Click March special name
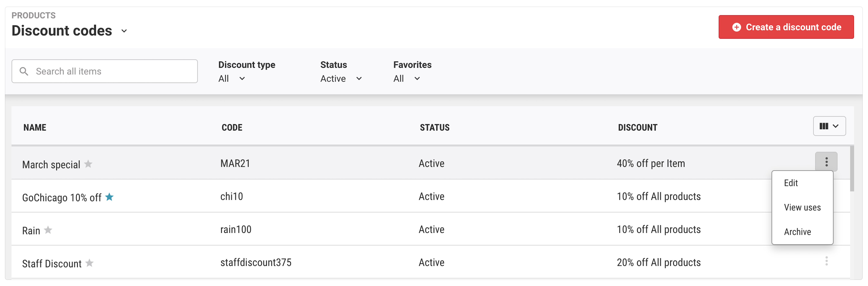Image resolution: width=868 pixels, height=286 pixels. coord(51,165)
